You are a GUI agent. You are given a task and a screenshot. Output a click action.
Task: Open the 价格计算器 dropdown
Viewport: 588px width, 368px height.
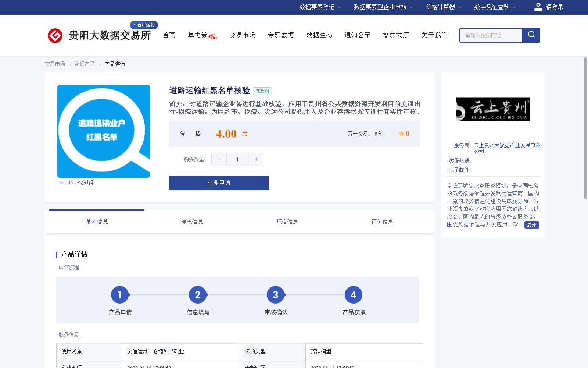pos(443,7)
